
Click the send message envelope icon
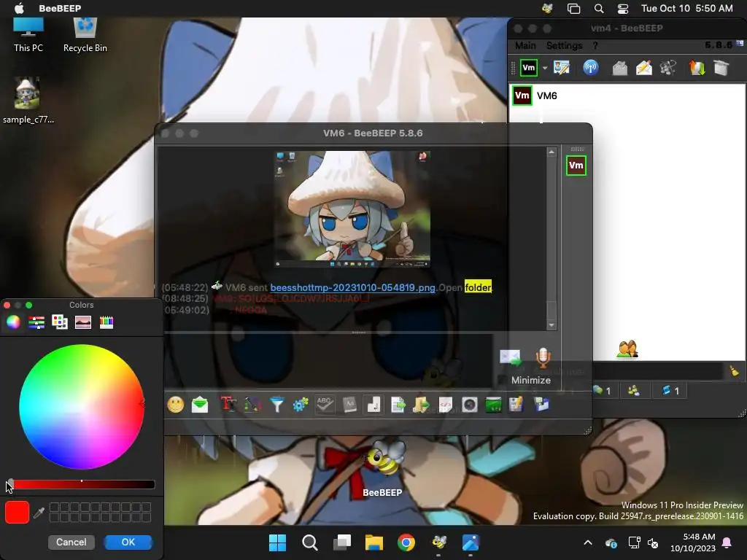click(510, 357)
